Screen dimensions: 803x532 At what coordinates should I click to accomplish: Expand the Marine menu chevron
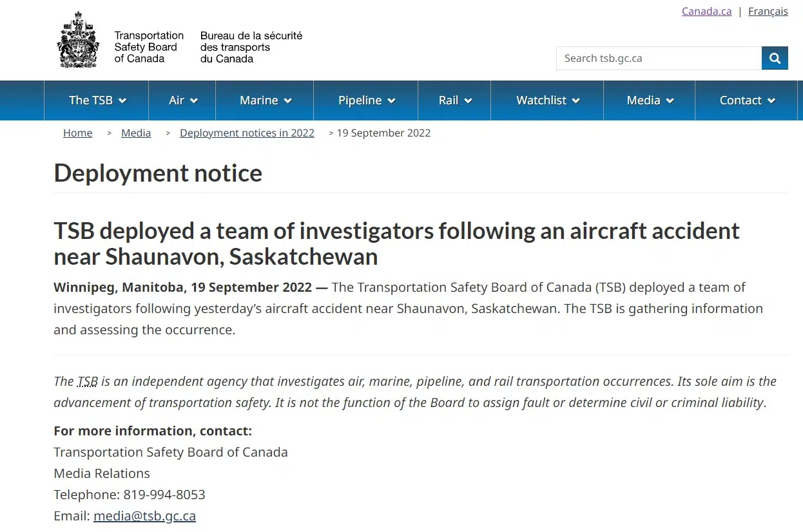tap(287, 100)
